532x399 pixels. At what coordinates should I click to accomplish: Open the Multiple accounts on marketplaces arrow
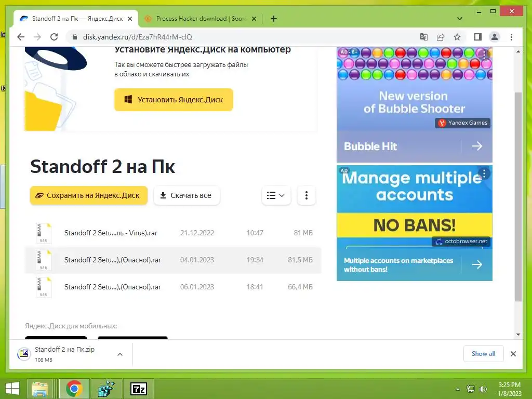pos(477,264)
